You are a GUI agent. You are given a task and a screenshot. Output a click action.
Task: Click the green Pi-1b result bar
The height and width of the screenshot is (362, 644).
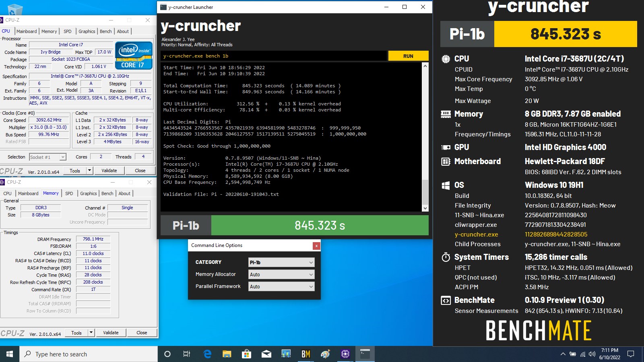(320, 225)
